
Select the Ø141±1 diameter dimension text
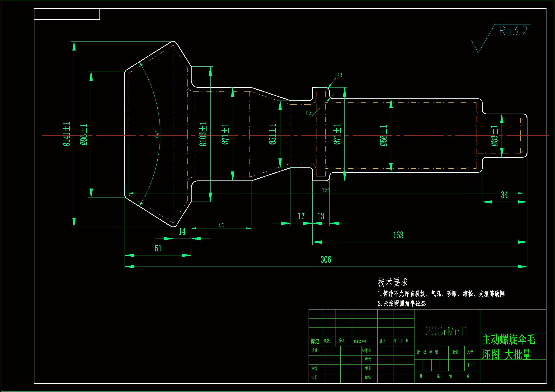(x=67, y=134)
